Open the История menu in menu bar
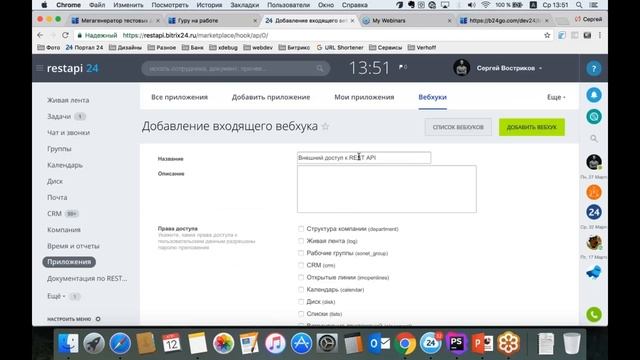The image size is (640, 360). pyautogui.click(x=209, y=5)
